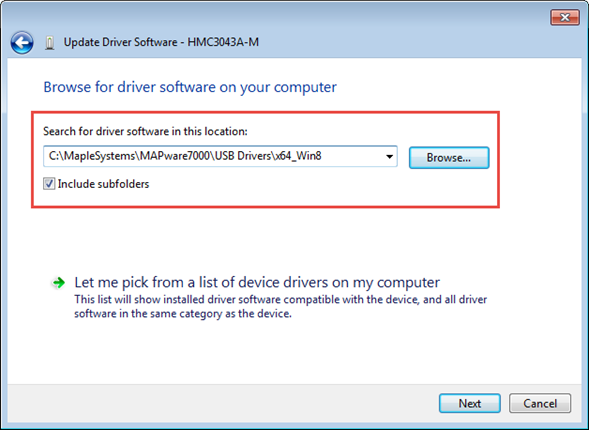Click the USB device icon beside title
The image size is (589, 430).
point(50,43)
